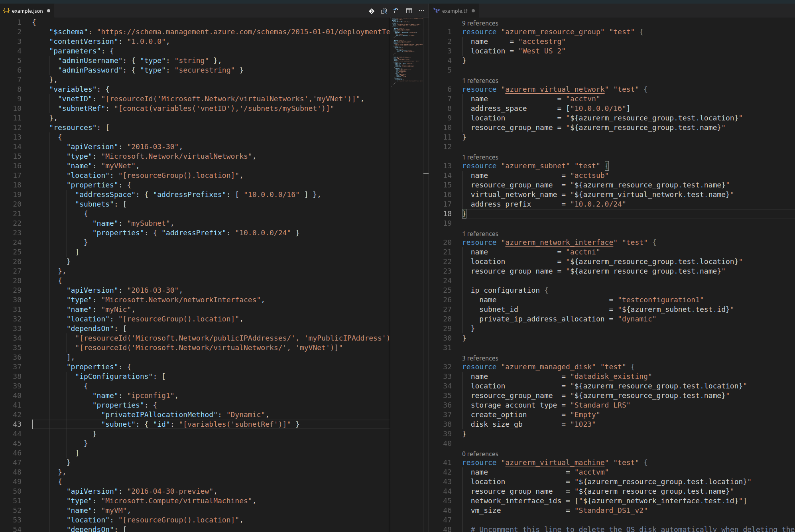Screen dimensions: 795x532
Task: Switch to the example.json tab
Action: (x=27, y=11)
